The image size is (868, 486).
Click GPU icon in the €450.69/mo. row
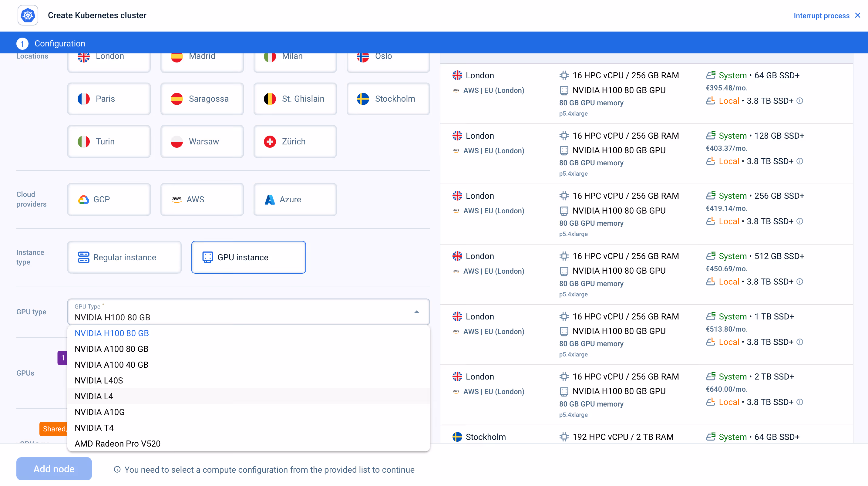(564, 271)
